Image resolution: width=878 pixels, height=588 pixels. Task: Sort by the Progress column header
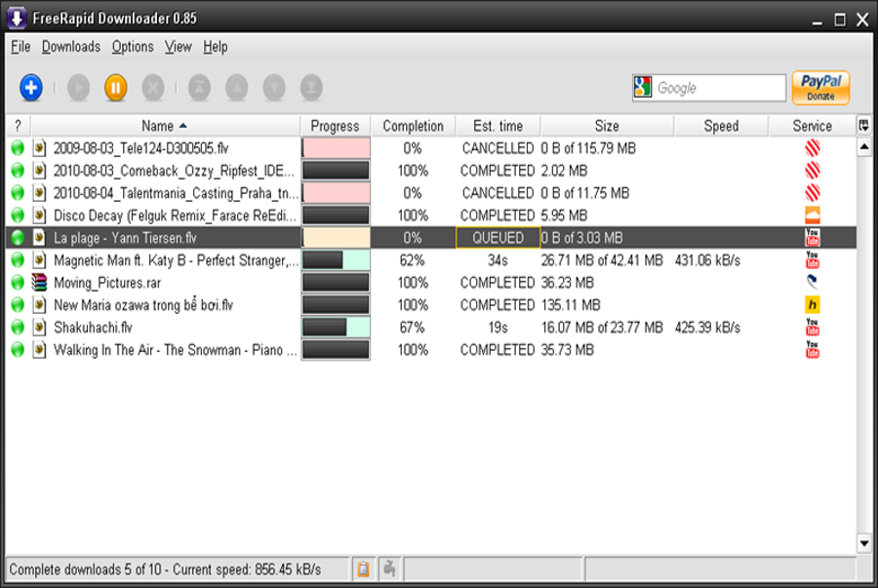[335, 126]
